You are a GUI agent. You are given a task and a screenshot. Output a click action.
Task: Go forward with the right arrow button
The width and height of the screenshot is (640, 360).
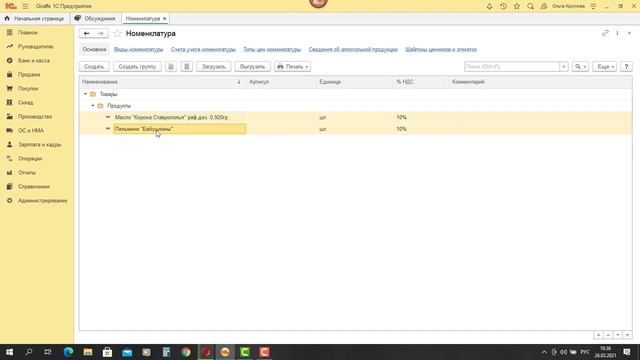100,33
